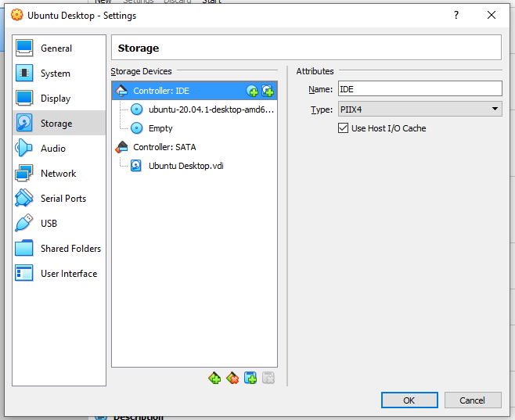Click the hard disk icon beside Ubuntu Desktop.vdi

[x=136, y=166]
